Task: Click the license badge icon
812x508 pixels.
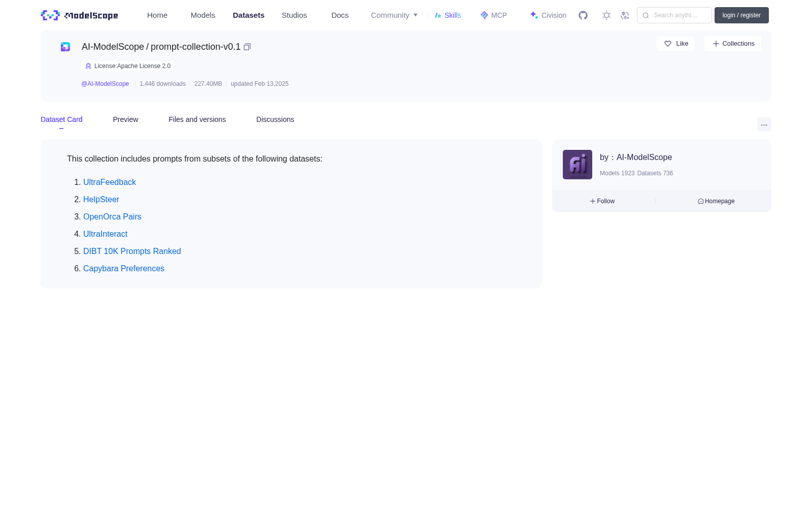Action: pos(88,66)
